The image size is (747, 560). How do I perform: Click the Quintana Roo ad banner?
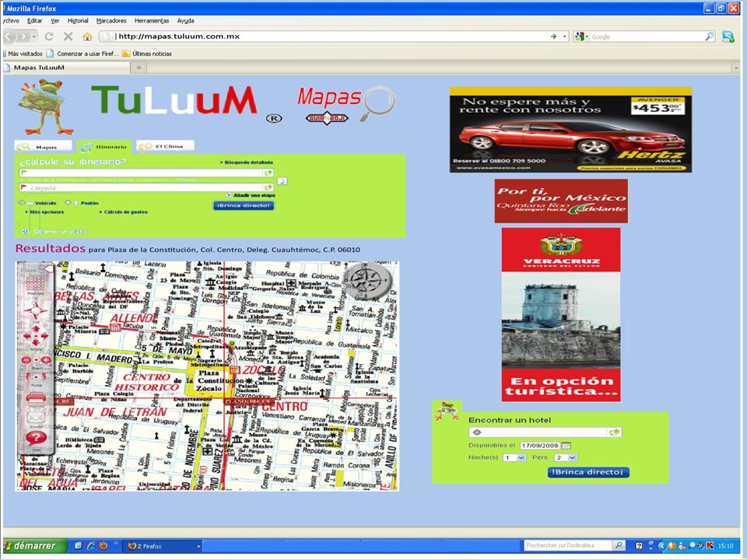561,201
